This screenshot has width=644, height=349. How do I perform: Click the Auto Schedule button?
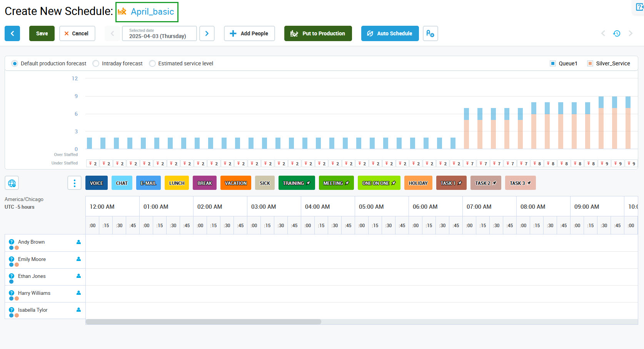coord(390,33)
